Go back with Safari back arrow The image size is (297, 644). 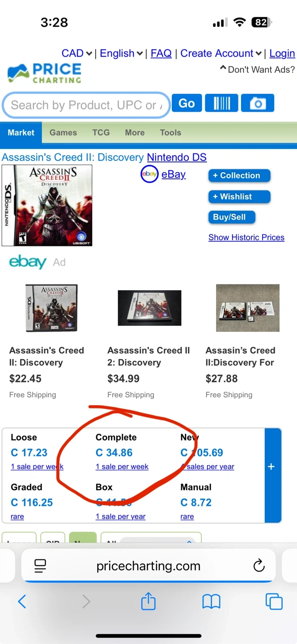click(x=22, y=602)
